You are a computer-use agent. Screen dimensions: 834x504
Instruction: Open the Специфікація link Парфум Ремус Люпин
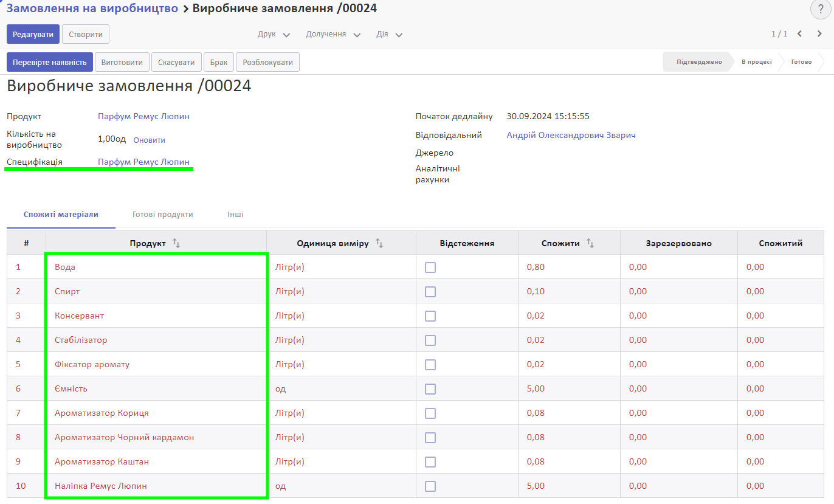pyautogui.click(x=143, y=162)
